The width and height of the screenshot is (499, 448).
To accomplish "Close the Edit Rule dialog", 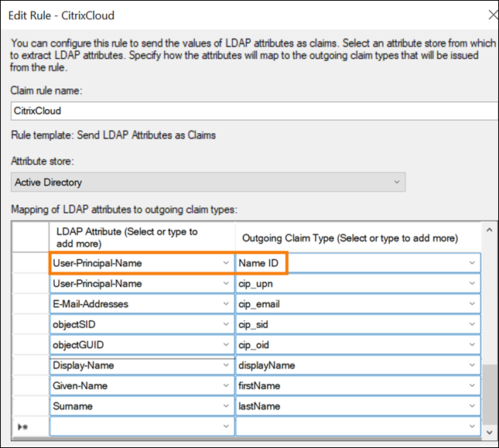I will click(494, 15).
